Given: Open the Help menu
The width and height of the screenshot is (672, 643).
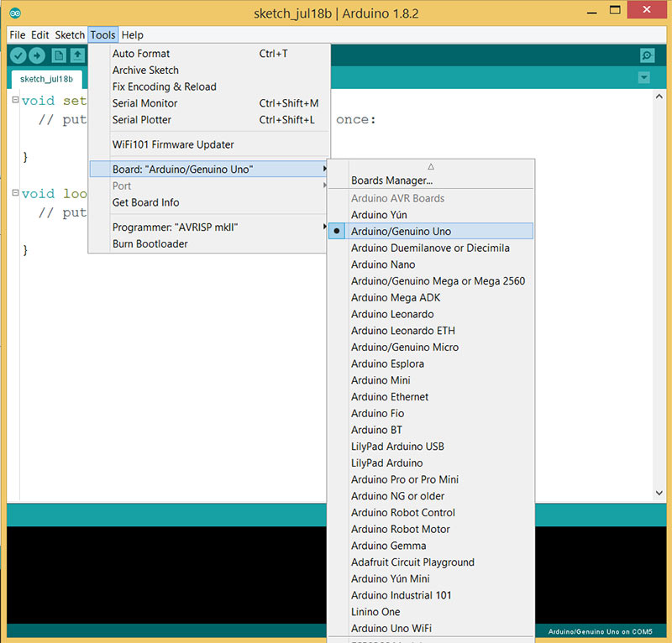Looking at the screenshot, I should [x=132, y=34].
